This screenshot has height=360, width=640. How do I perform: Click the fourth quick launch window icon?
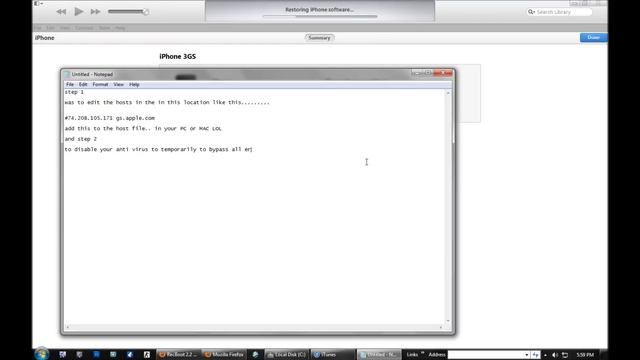(113, 355)
